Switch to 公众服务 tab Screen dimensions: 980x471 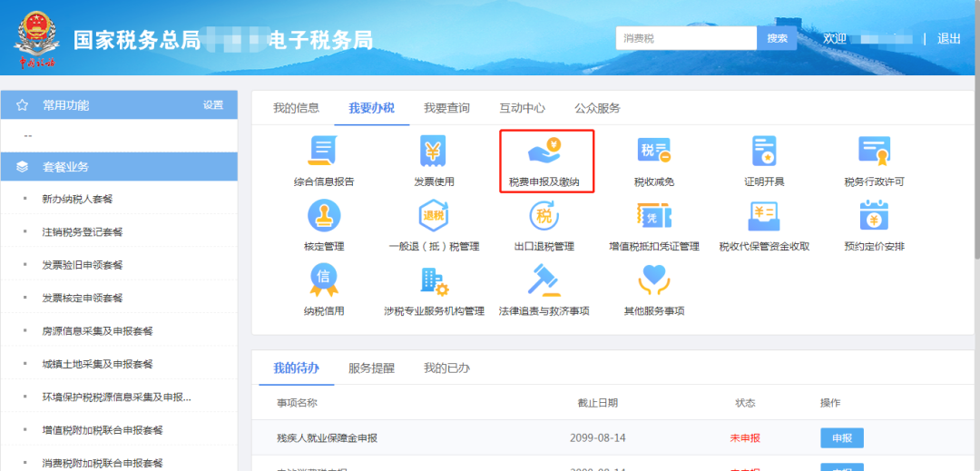tap(597, 108)
